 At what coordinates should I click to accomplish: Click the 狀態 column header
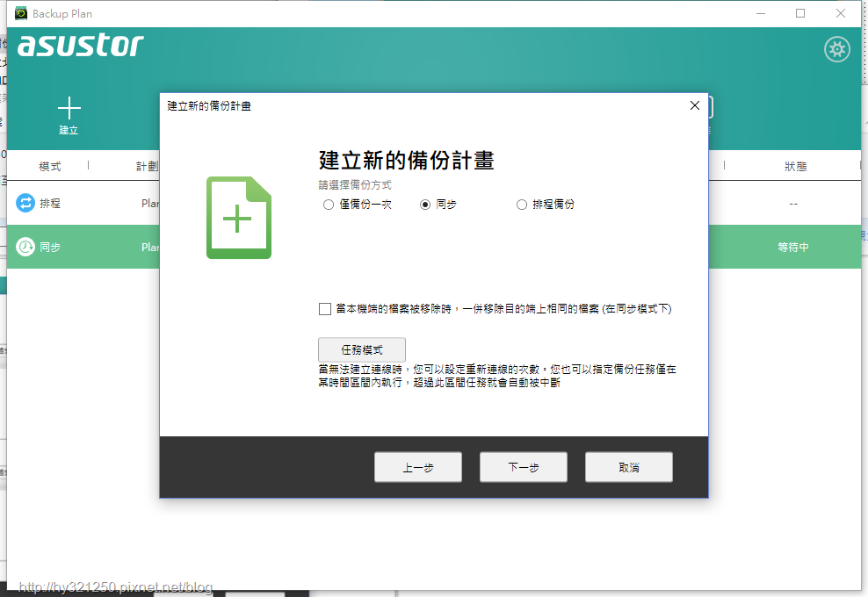tap(795, 166)
